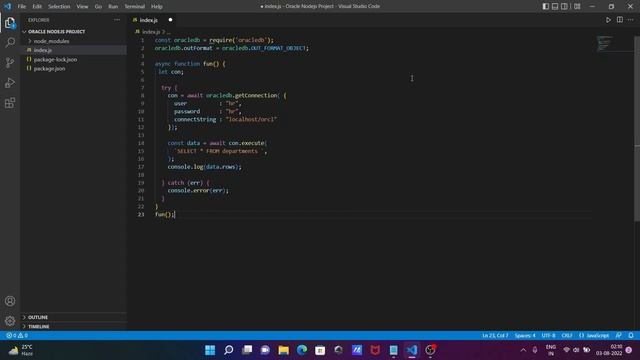The width and height of the screenshot is (640, 360).
Task: Open the Run and Debug view
Action: pos(10,82)
